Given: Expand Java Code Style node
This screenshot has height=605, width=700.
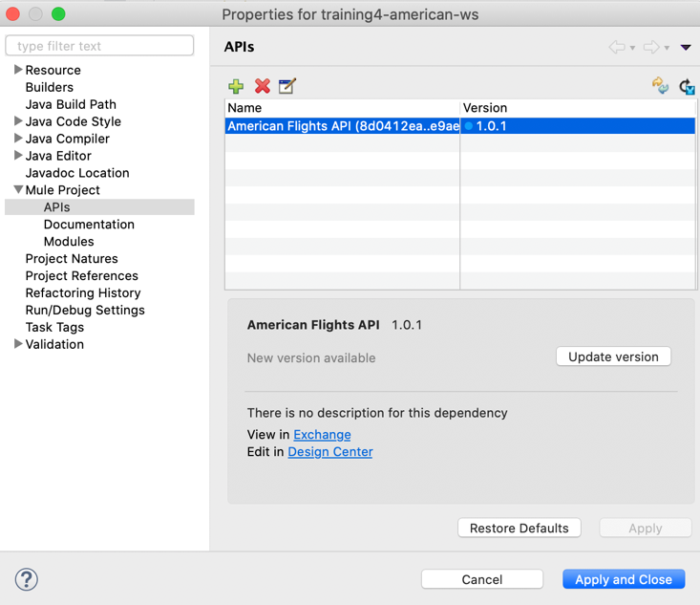Looking at the screenshot, I should pyautogui.click(x=18, y=120).
